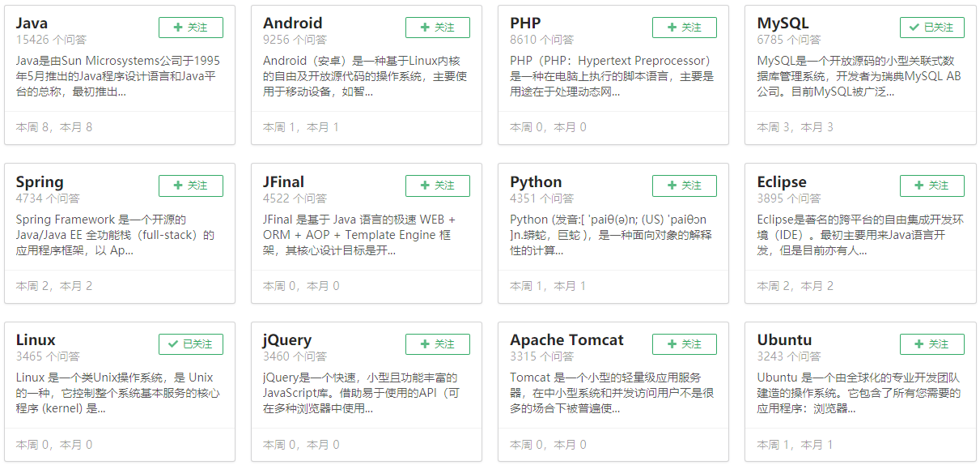Viewport: 980px width, 465px height.
Task: Follow the Java topic
Action: point(191,28)
